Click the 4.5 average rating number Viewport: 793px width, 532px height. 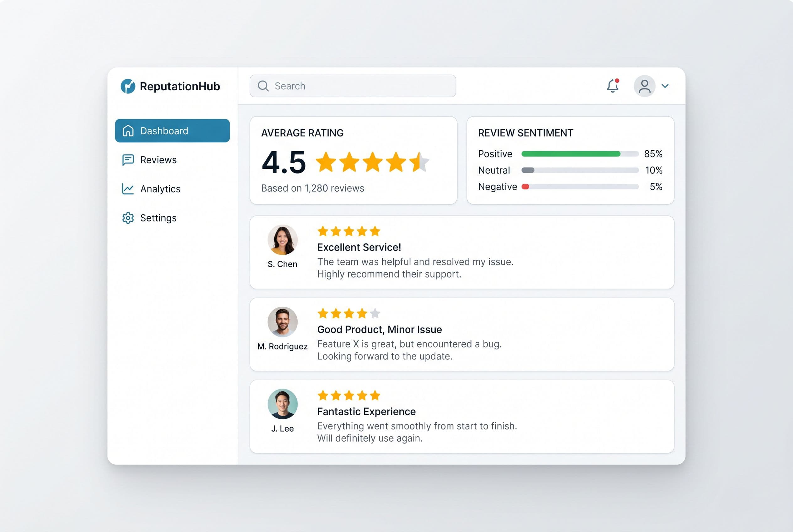click(x=284, y=162)
